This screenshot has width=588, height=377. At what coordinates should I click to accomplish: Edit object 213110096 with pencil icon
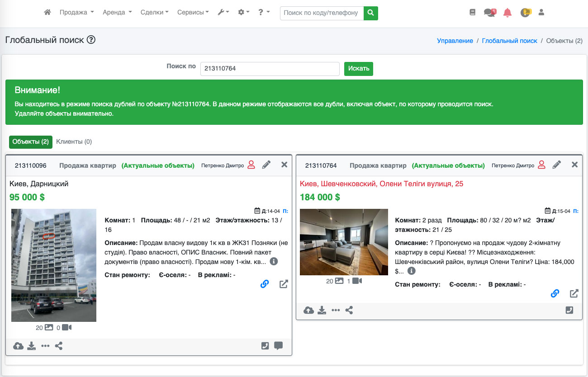(266, 165)
